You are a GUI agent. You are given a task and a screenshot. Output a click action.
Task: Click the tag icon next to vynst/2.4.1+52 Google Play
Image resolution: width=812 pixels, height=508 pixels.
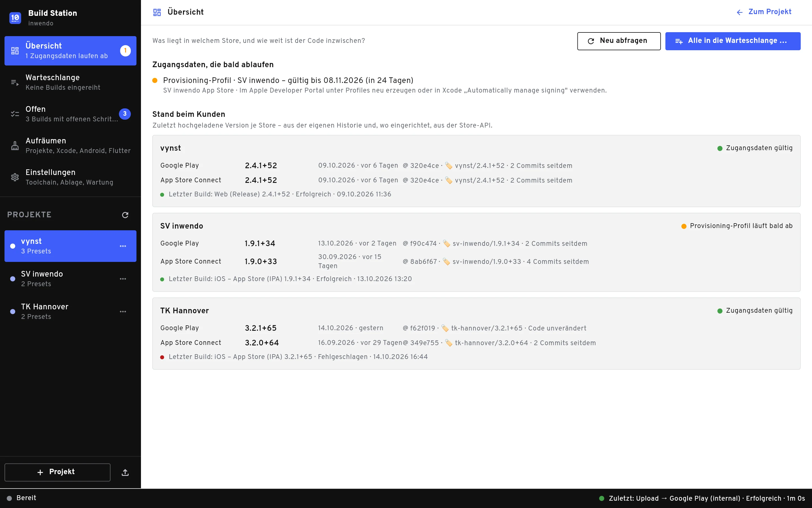[x=449, y=166]
